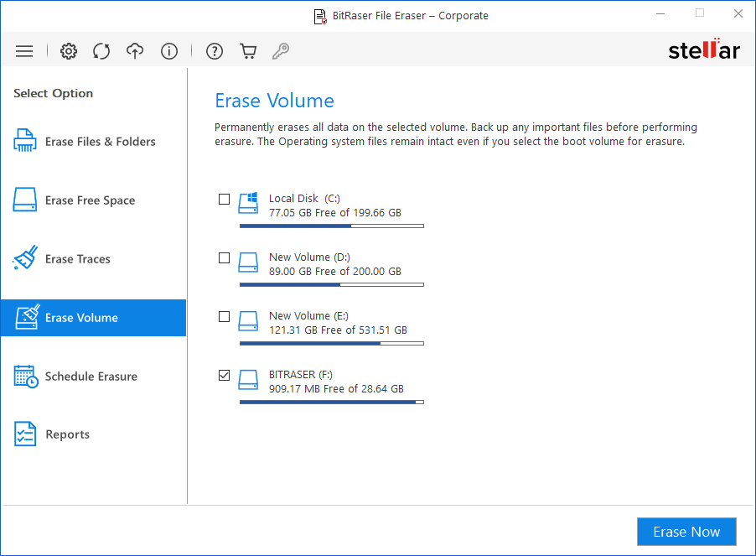Click the 'Permanently erases all data' description text
Screen dimensions: 756x556
(x=456, y=134)
